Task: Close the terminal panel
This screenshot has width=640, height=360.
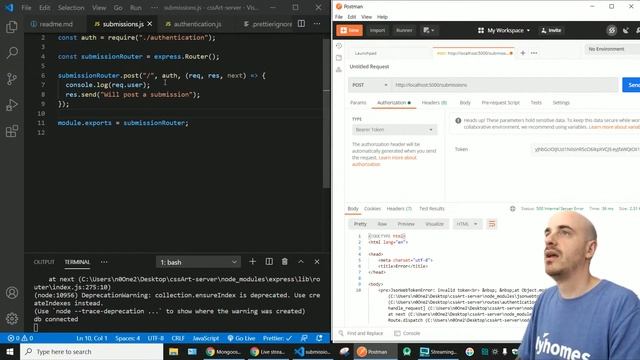Action: (x=317, y=262)
